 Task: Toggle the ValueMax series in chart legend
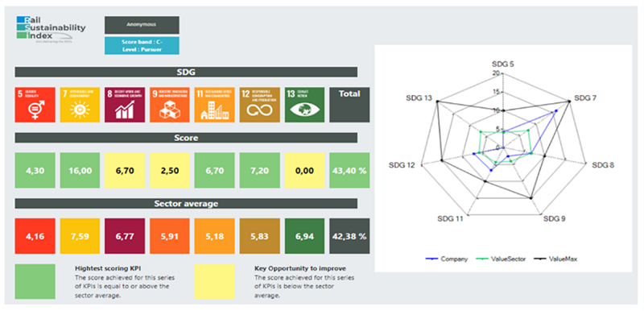click(555, 259)
